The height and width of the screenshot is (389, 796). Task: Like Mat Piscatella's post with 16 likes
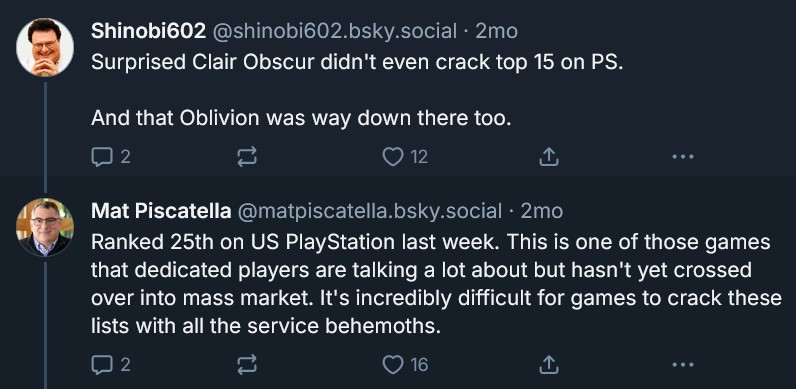click(x=405, y=365)
